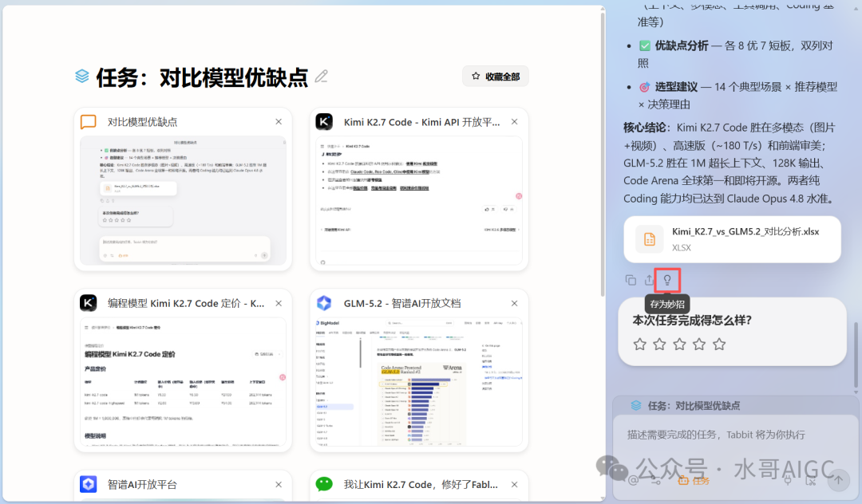Click the 智谱 logo on the GLM-5.2 card
Screen dimensions: 862x504
click(x=324, y=303)
